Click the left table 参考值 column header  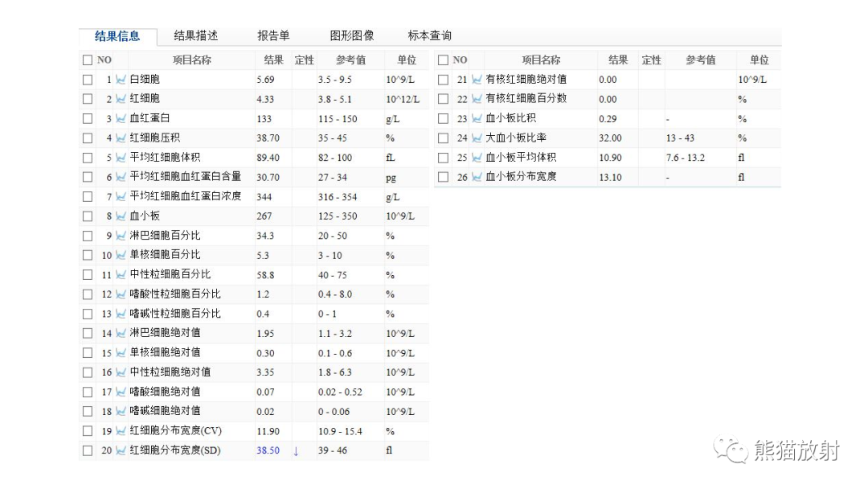[x=350, y=60]
